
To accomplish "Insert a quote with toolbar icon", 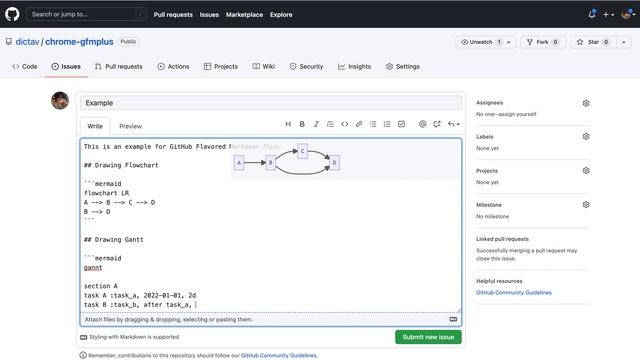I will [330, 124].
